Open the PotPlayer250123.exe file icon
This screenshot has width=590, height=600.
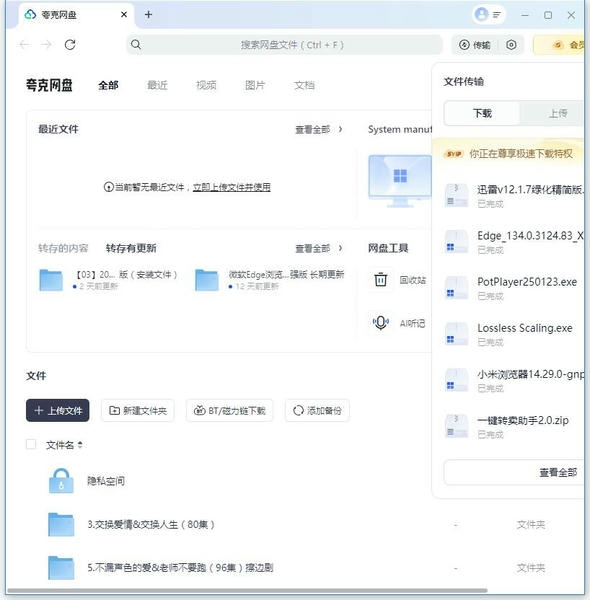[x=456, y=288]
